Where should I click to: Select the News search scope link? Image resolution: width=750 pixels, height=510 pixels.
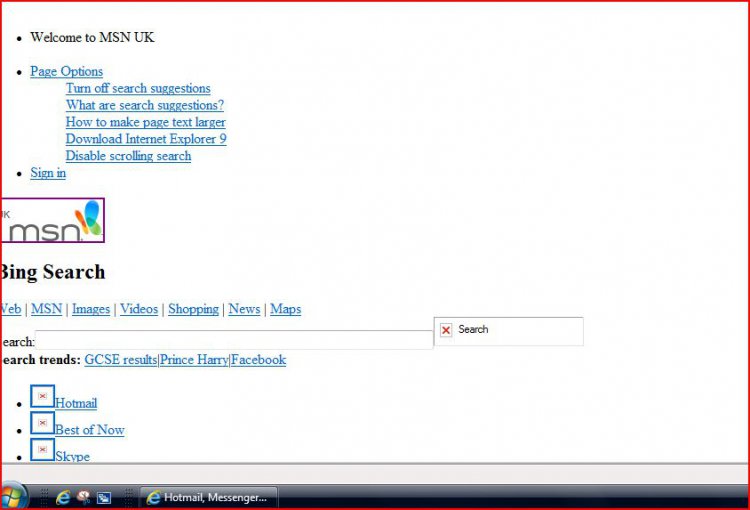[244, 309]
